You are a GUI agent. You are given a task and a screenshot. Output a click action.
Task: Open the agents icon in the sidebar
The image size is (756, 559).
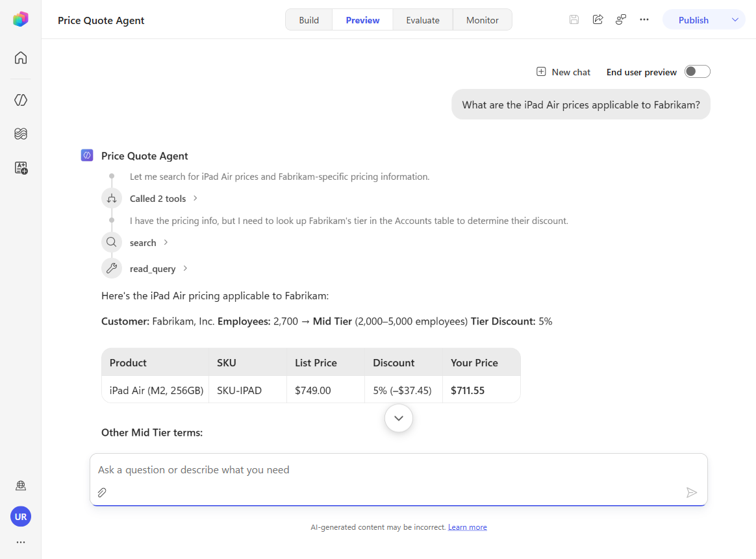[x=21, y=100]
